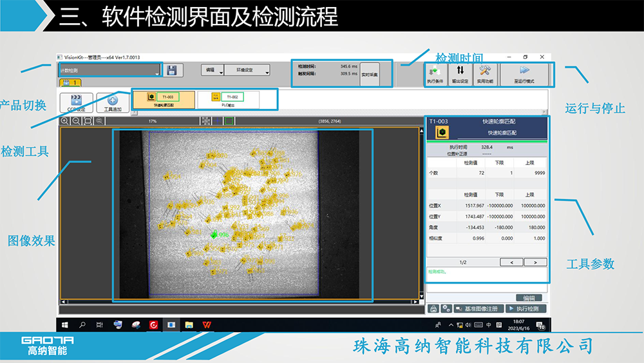Click the 基准图像注册 button
The image size is (644, 363).
click(478, 309)
